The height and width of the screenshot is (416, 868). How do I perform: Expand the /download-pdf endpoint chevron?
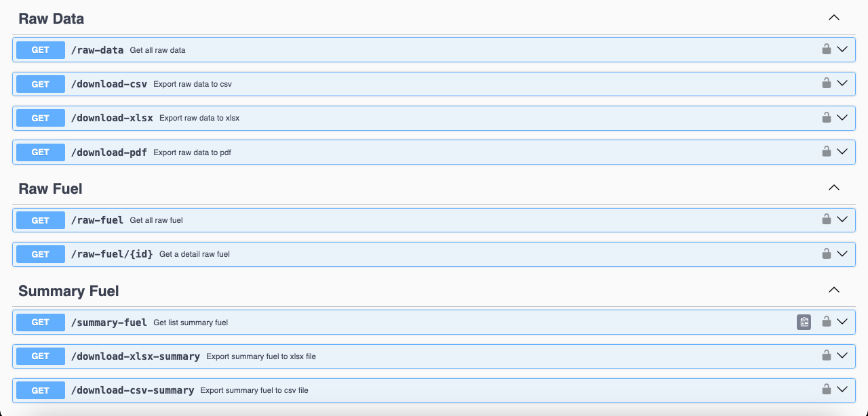coord(842,151)
